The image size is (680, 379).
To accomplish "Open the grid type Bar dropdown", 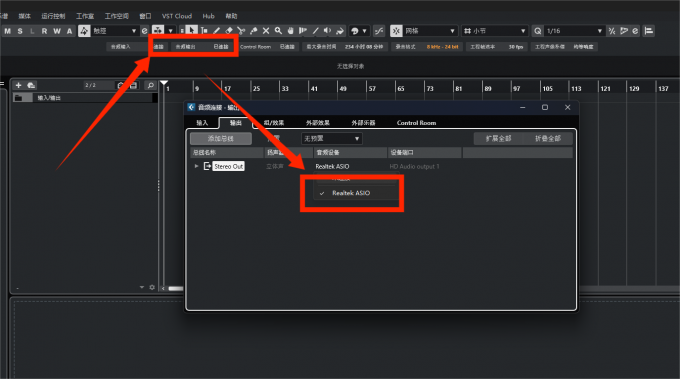I will (x=494, y=31).
